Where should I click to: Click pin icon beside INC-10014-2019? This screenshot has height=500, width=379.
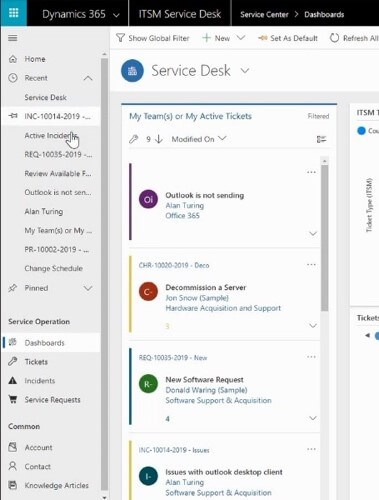13,116
